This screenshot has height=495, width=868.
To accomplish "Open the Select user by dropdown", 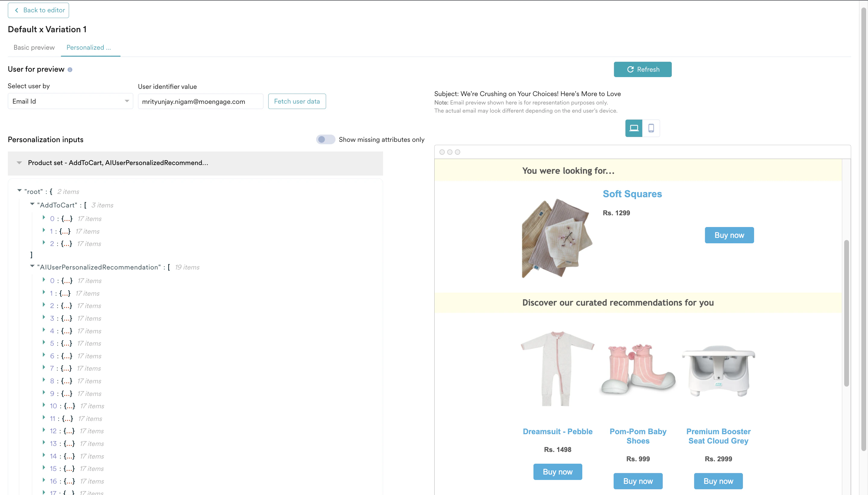I will [x=70, y=101].
